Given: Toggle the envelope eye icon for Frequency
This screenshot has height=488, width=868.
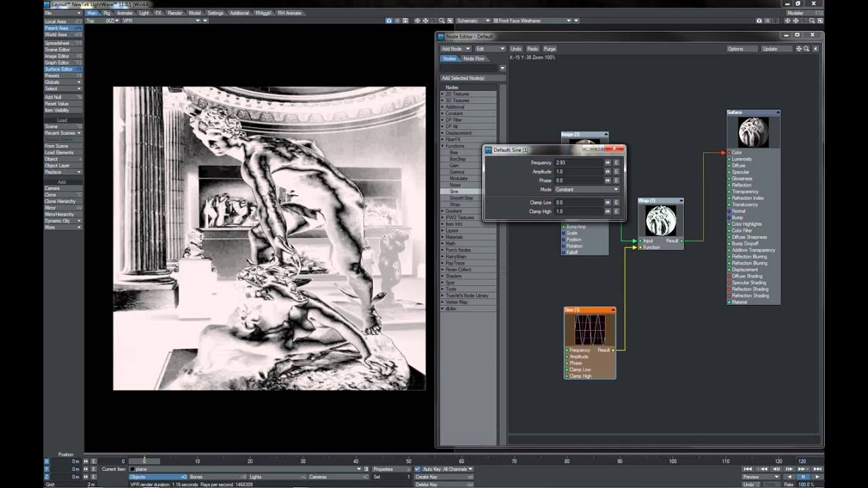Looking at the screenshot, I should click(x=608, y=163).
